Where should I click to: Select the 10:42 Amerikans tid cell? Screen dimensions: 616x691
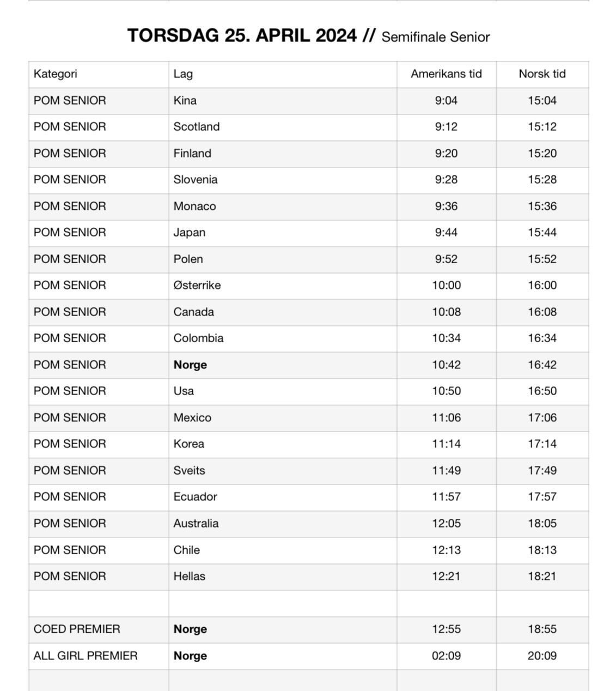pos(446,365)
